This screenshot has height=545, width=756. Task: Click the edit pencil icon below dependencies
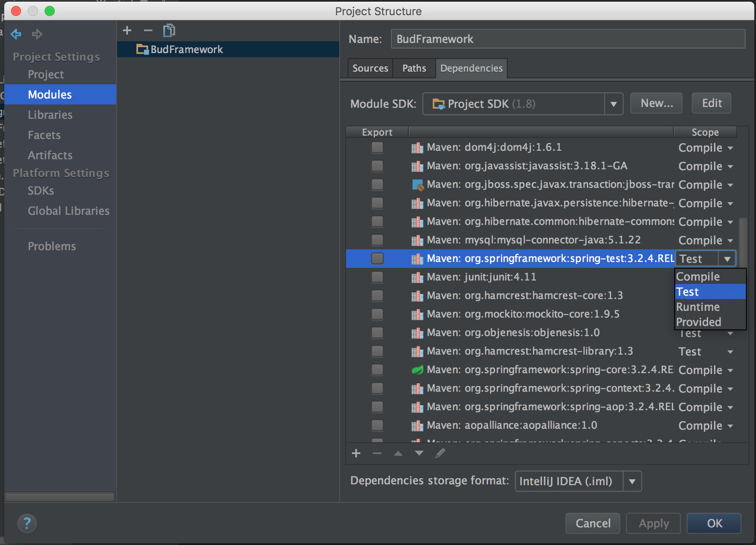440,453
